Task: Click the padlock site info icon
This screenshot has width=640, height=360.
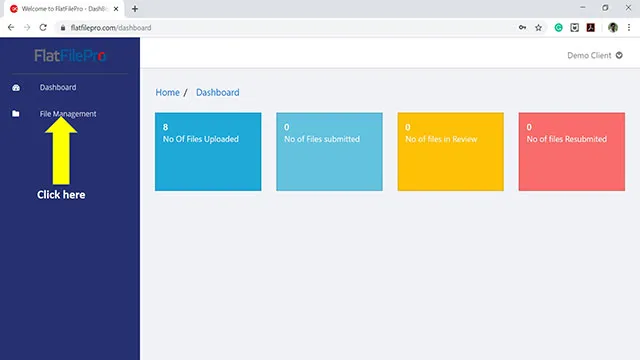Action: (62, 28)
